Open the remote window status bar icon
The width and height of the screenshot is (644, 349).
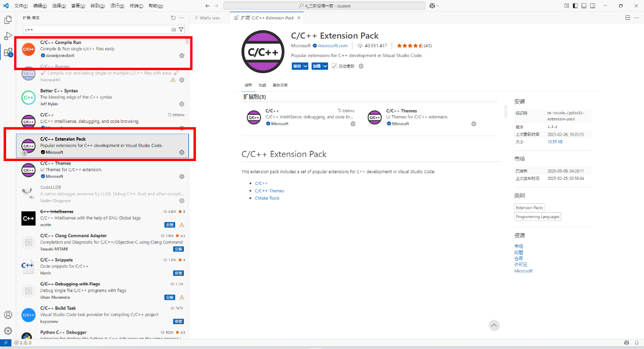click(x=6, y=343)
